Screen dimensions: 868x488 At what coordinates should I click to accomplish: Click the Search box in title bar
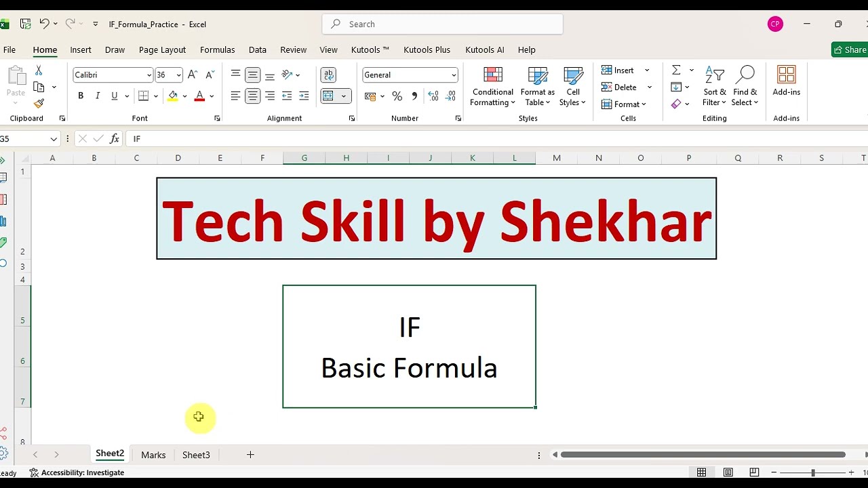click(x=443, y=24)
